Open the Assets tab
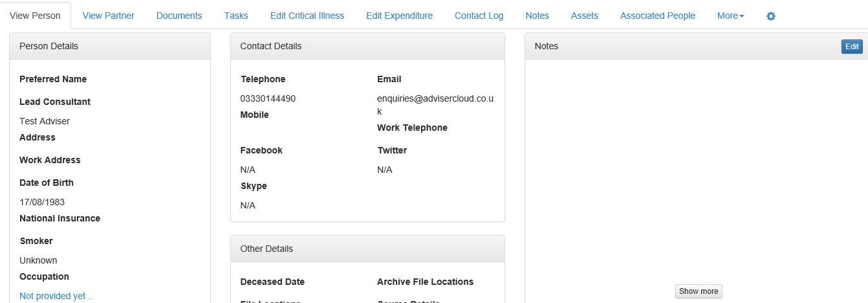Image resolution: width=868 pixels, height=303 pixels. point(584,16)
